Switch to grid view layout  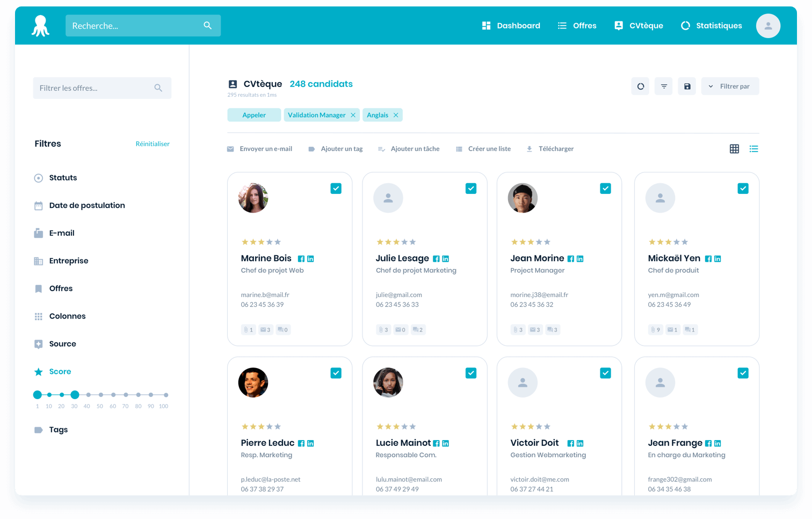[734, 149]
